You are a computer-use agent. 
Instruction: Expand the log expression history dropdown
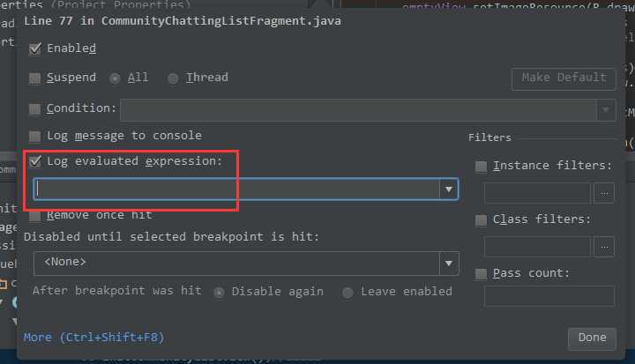(449, 189)
